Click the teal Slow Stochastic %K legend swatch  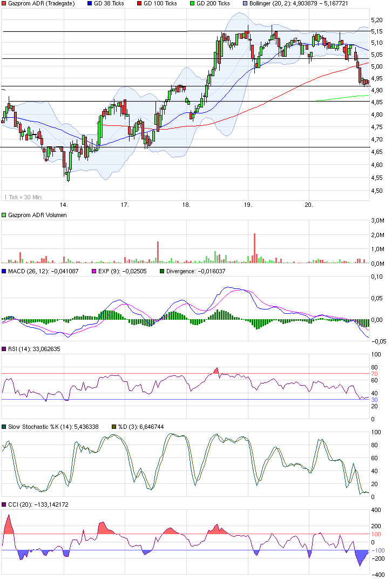click(4, 427)
